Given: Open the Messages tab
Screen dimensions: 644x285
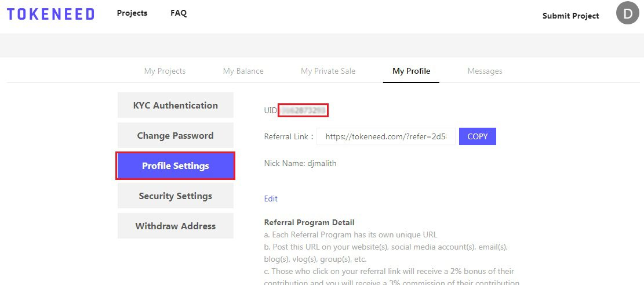Looking at the screenshot, I should point(485,71).
